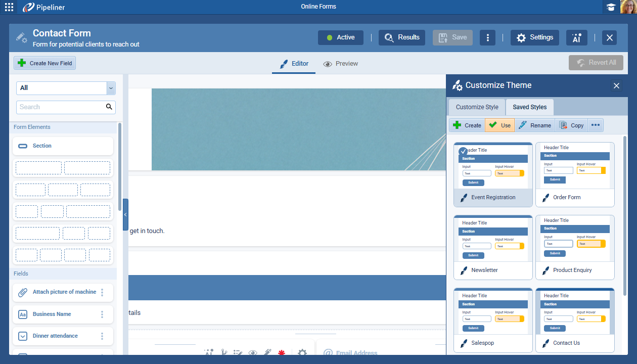Screen dimensions: 637x364
Task: Add the Section form element
Action: coord(63,146)
